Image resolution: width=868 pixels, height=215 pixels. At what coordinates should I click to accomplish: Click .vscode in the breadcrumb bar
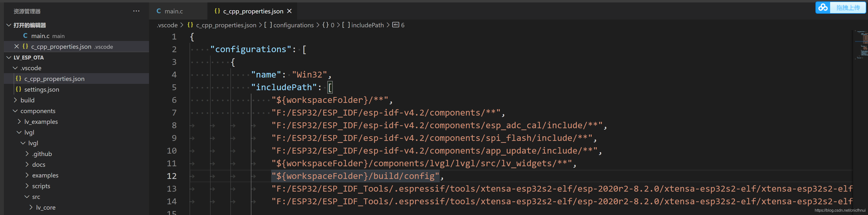[167, 25]
